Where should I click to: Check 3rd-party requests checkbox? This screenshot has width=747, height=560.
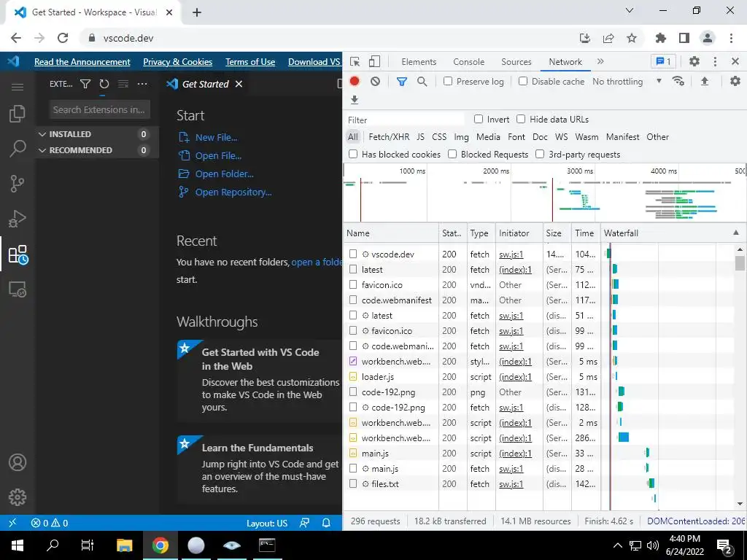[540, 154]
